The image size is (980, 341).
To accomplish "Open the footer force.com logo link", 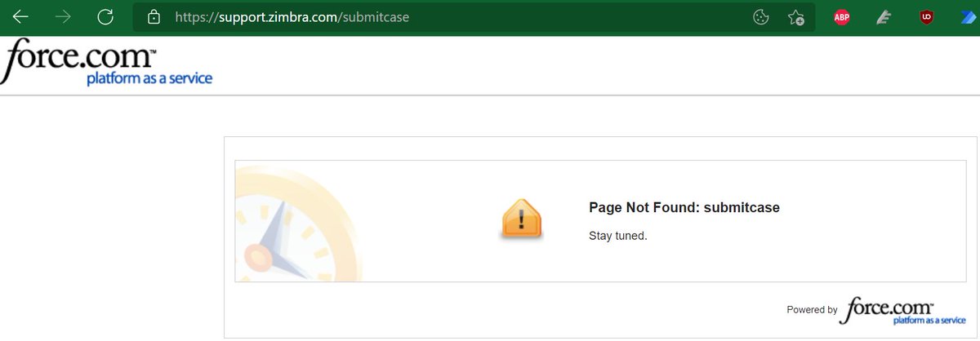I will pos(904,311).
